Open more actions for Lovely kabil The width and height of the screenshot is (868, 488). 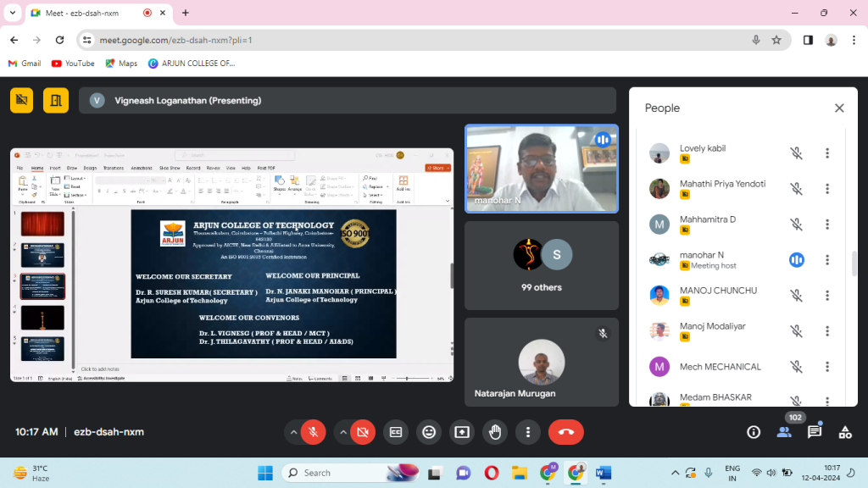click(827, 153)
